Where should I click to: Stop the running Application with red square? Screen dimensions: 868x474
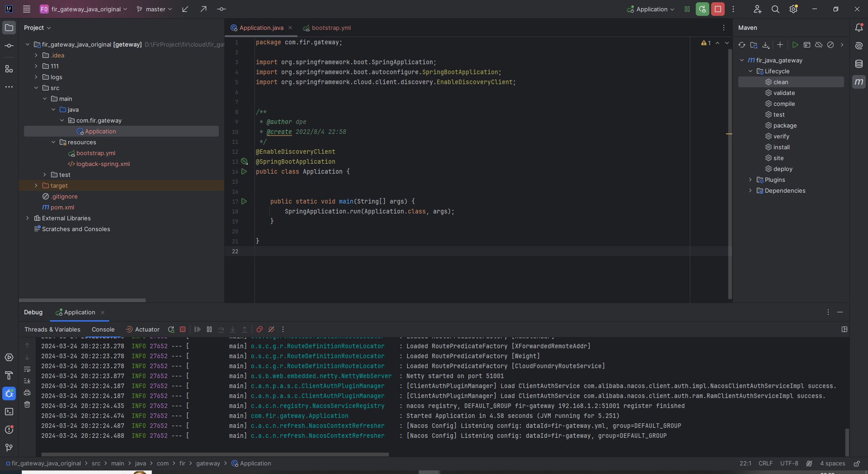[718, 9]
